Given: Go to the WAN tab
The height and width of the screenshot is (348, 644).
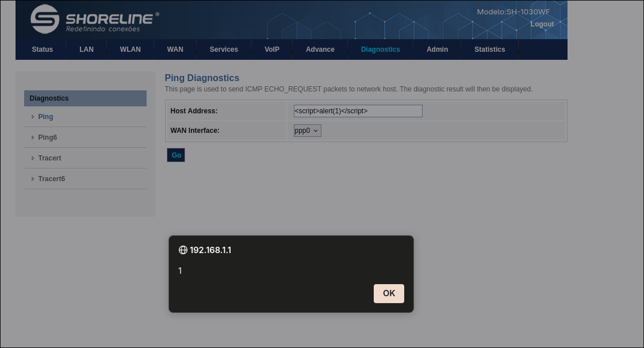Looking at the screenshot, I should [x=175, y=49].
